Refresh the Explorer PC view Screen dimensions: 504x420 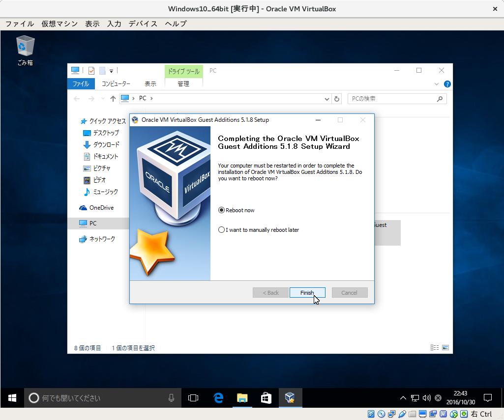point(336,99)
